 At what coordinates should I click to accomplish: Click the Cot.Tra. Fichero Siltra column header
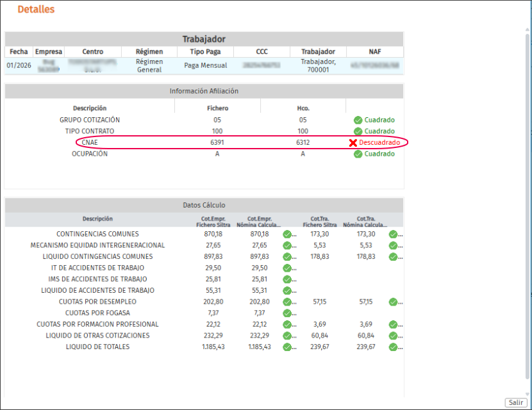click(320, 222)
